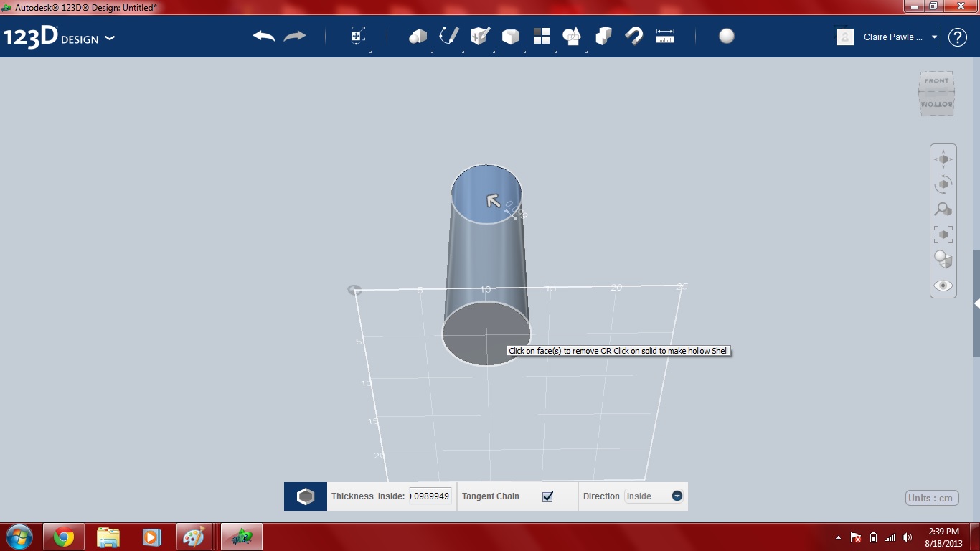The height and width of the screenshot is (551, 980).
Task: Open Windows Media Player from taskbar
Action: (x=151, y=537)
